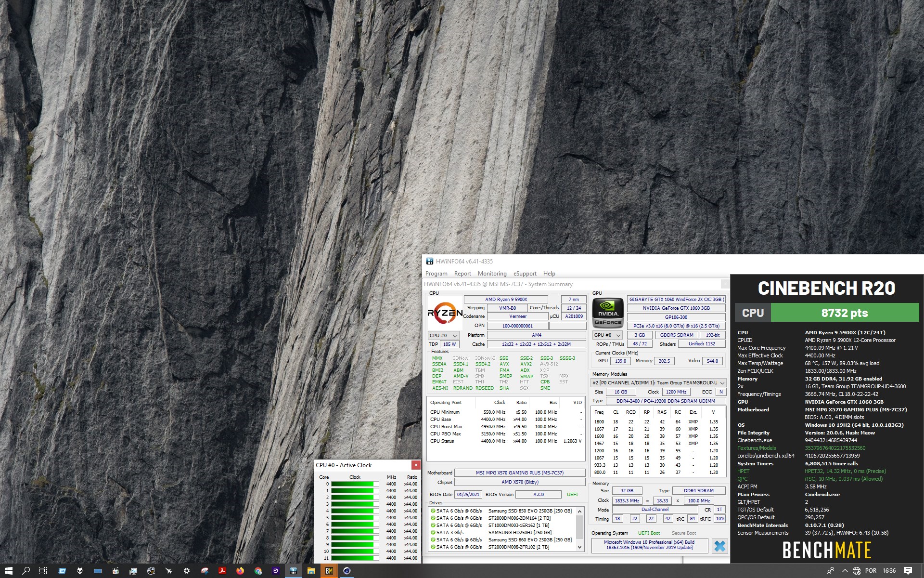Click the CPU Boost Max row
Viewport: 924px width, 578px height.
(x=506, y=427)
